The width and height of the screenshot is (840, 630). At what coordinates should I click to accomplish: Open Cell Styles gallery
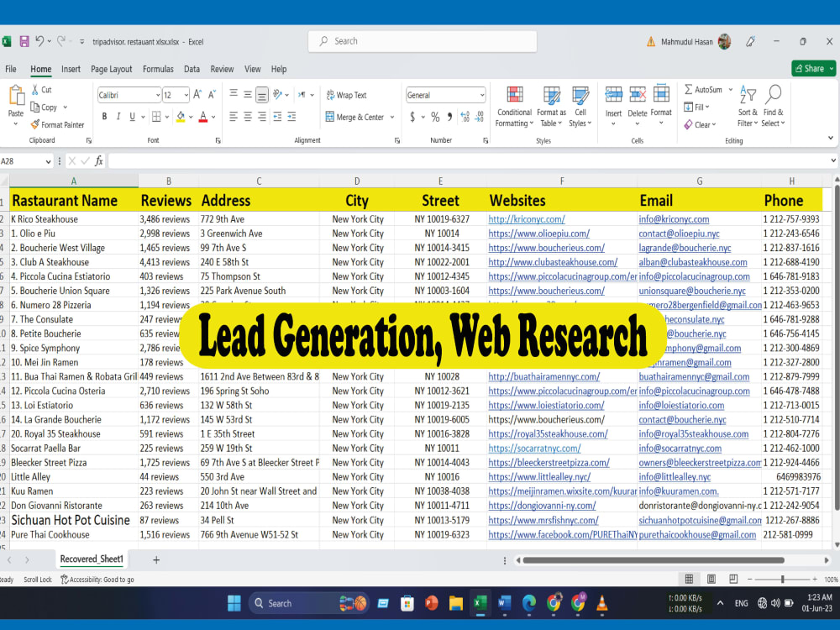(x=580, y=107)
